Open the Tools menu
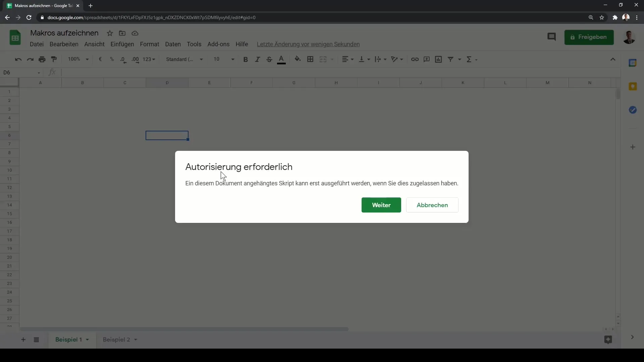The height and width of the screenshot is (362, 644). click(194, 44)
